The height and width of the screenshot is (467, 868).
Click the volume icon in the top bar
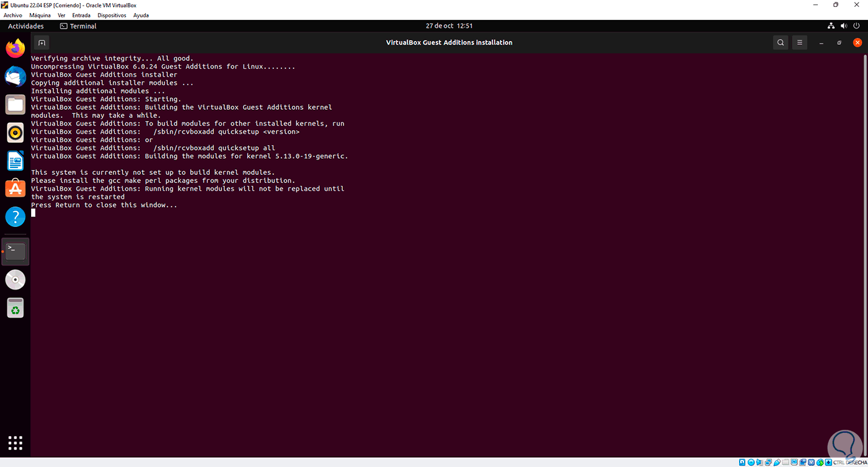(x=844, y=26)
